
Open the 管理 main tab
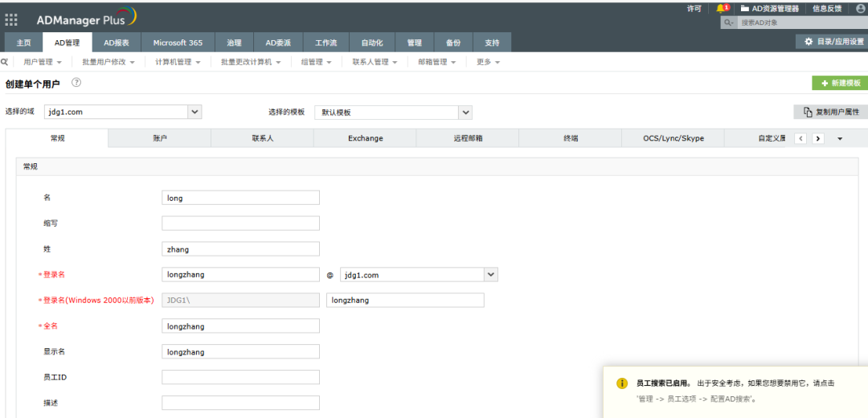coord(414,43)
